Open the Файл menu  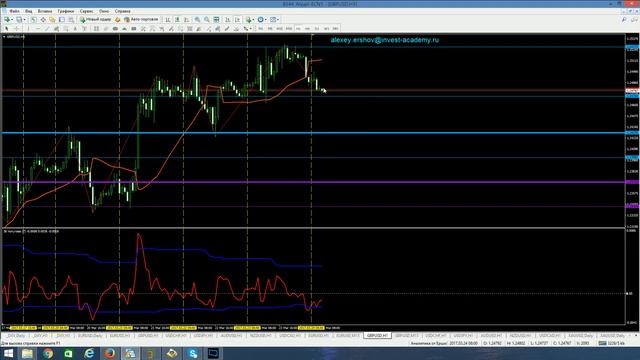coord(14,11)
